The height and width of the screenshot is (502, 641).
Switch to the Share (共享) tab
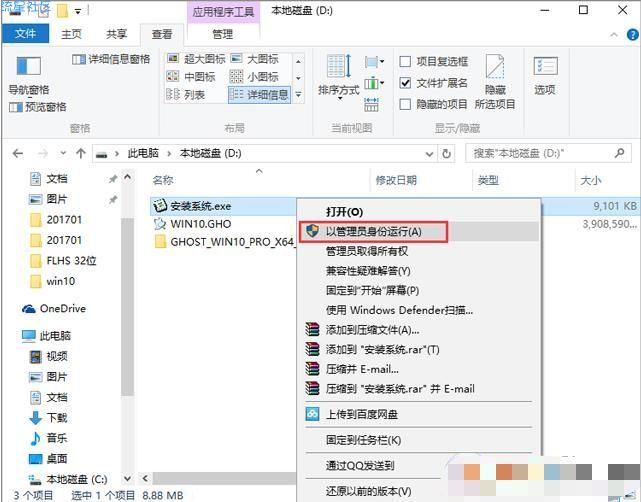click(117, 34)
